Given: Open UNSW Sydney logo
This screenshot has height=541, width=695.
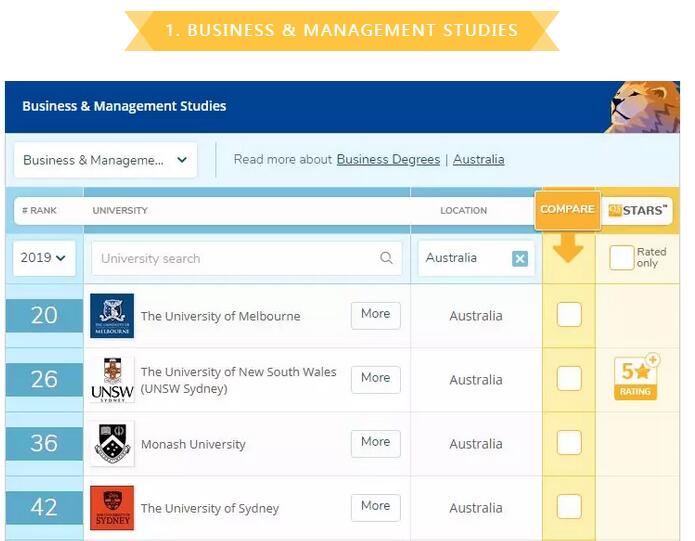Looking at the screenshot, I should click(x=112, y=380).
